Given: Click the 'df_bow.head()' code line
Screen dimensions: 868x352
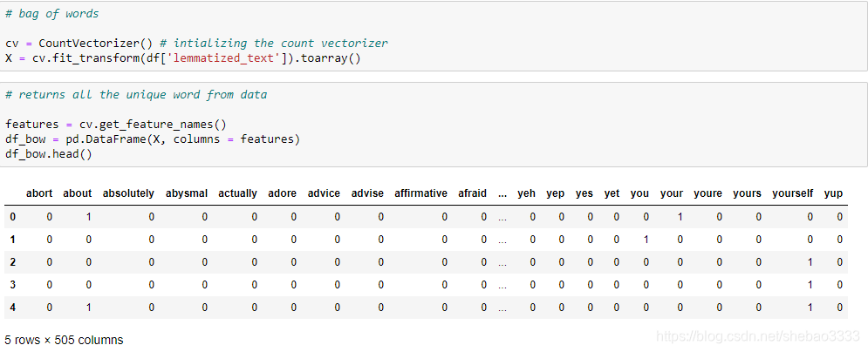Looking at the screenshot, I should pos(49,153).
